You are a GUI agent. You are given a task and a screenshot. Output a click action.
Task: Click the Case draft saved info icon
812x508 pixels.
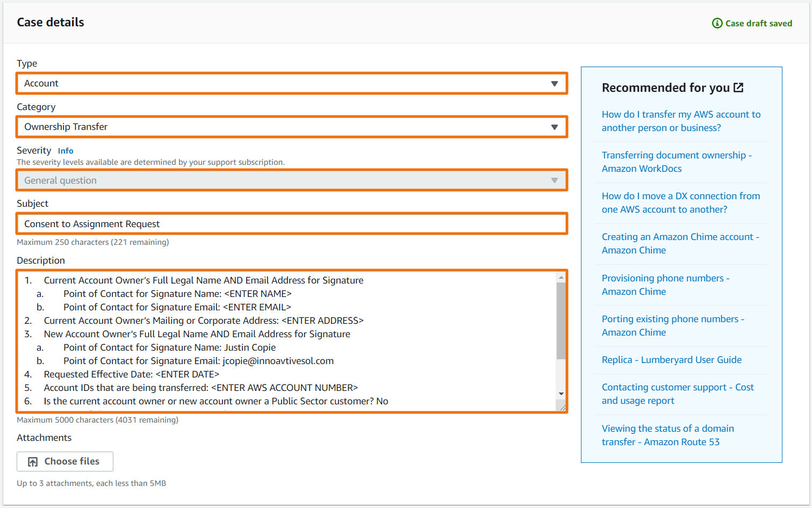(717, 23)
